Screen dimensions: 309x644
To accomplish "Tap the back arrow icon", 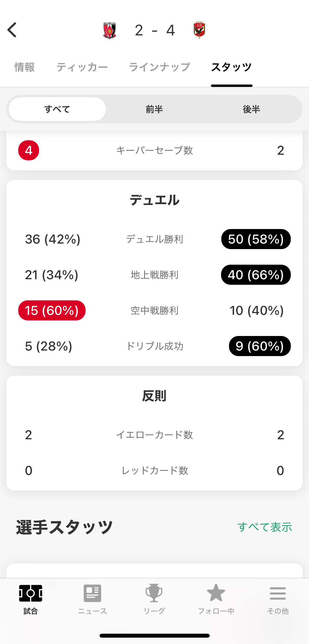I will (x=12, y=30).
